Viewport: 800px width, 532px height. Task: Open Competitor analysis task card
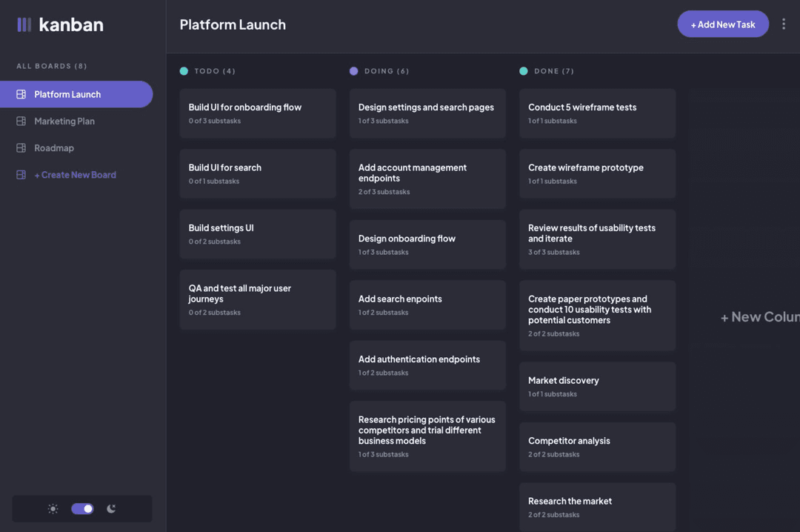pyautogui.click(x=598, y=447)
